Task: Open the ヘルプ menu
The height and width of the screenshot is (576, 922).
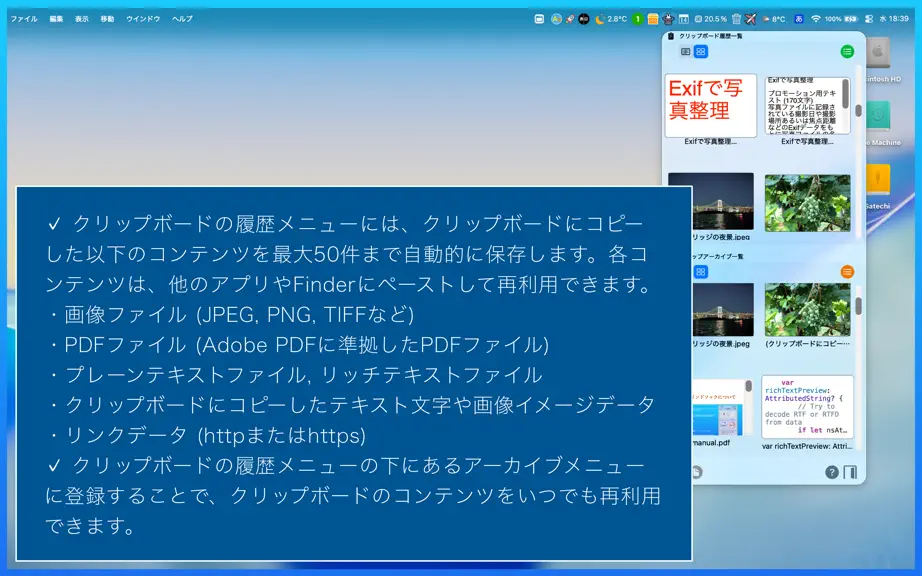Action: 182,19
